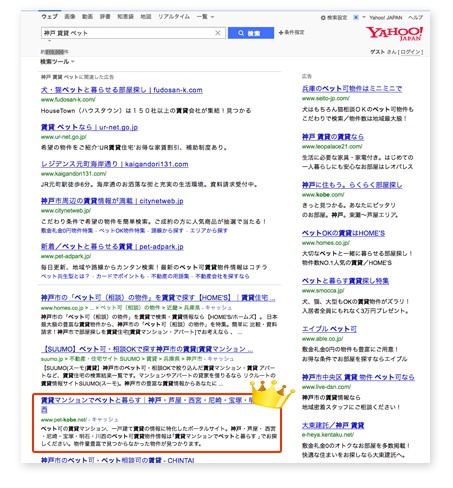Viewport: 453px width, 488px height.
Task: Open sidebar ad エイブル ペット可
Action: 329,329
